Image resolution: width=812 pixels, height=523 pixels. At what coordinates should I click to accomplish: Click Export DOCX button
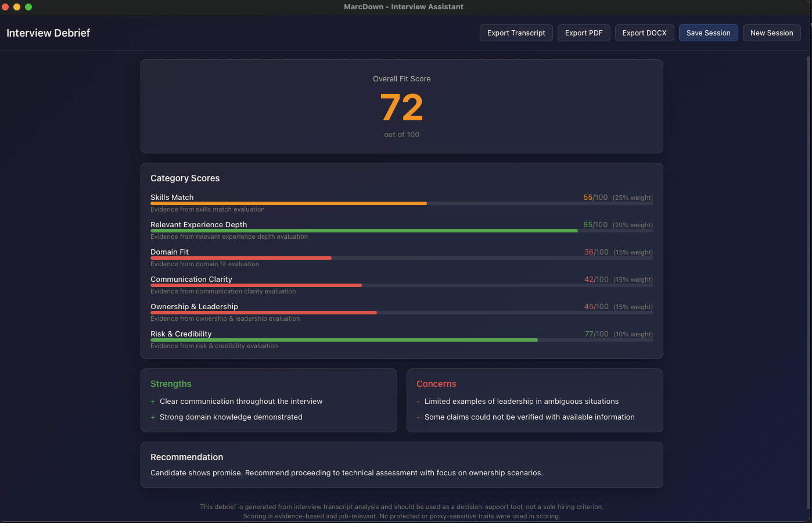644,33
